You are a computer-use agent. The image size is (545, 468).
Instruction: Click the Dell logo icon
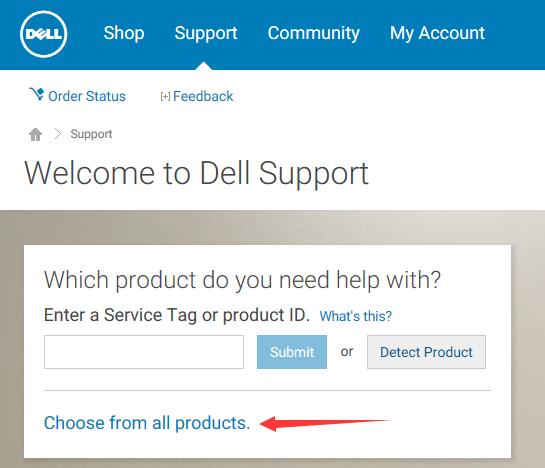click(x=43, y=34)
